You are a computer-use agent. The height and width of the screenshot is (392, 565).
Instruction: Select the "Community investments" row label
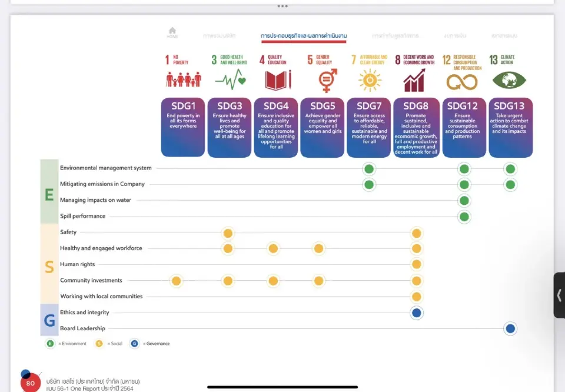pos(91,280)
